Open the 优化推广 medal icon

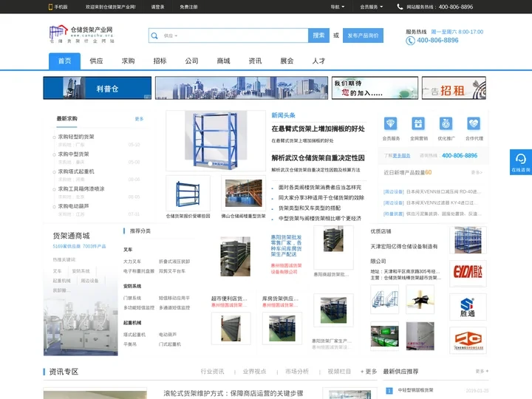coord(446,123)
